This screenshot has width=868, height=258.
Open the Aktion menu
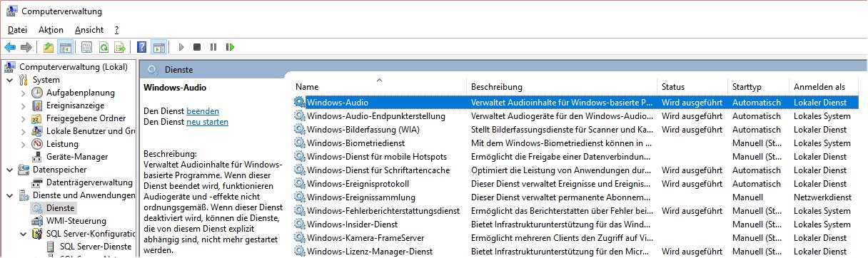point(51,30)
